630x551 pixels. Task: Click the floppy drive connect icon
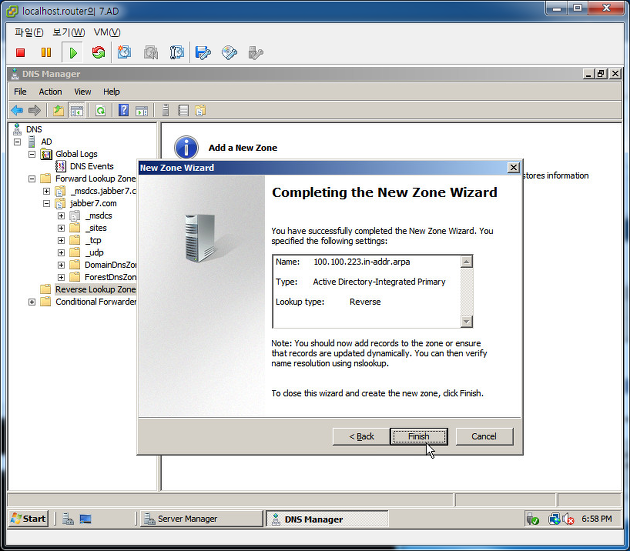pyautogui.click(x=203, y=53)
